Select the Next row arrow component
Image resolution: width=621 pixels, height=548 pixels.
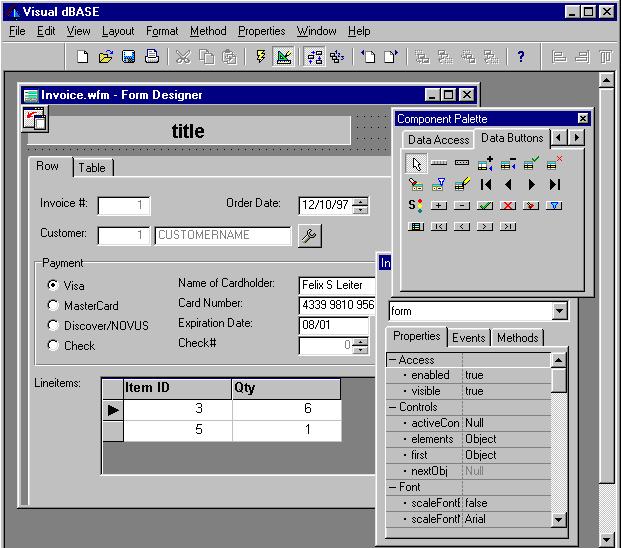tap(531, 185)
